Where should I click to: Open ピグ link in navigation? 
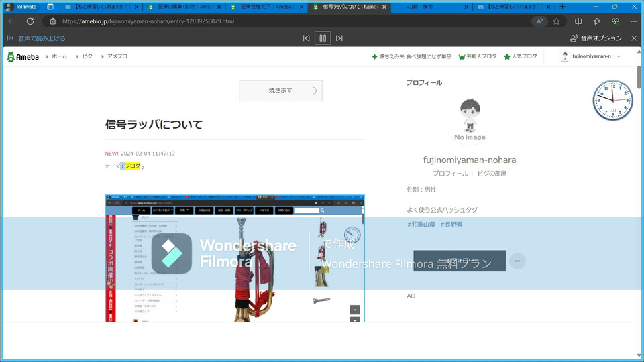(87, 56)
